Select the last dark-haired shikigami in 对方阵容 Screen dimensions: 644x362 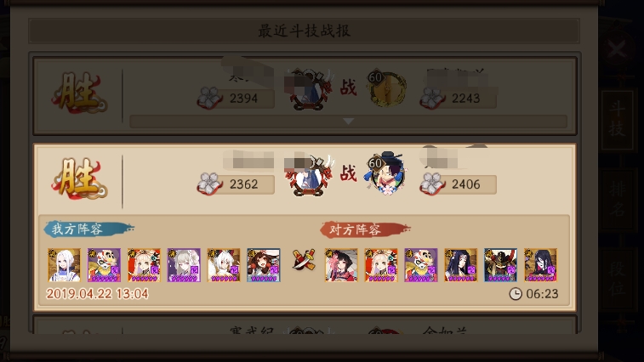(x=540, y=265)
